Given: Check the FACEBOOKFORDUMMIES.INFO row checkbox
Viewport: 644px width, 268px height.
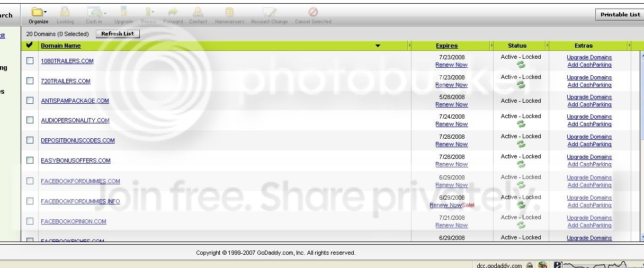Looking at the screenshot, I should 30,201.
